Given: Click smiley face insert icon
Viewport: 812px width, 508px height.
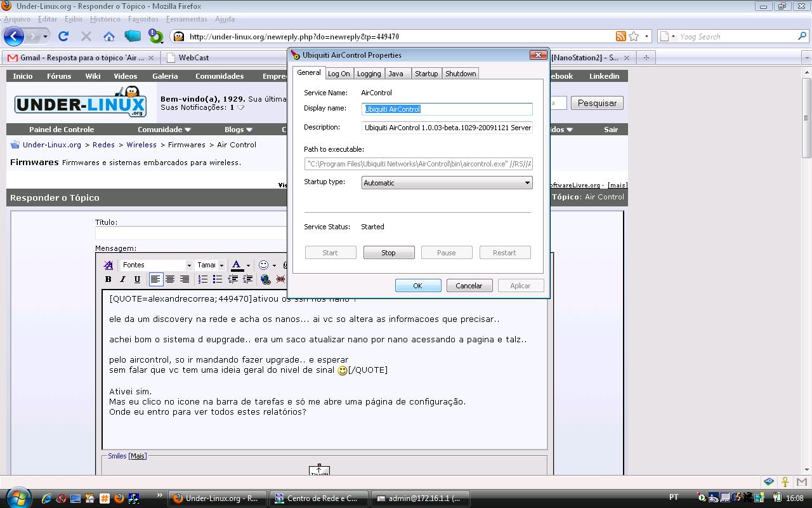Looking at the screenshot, I should [263, 265].
